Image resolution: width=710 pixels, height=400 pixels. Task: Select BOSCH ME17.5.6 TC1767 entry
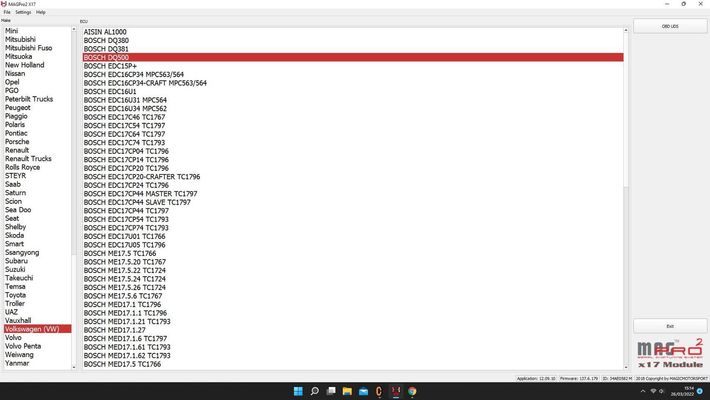click(x=353, y=296)
